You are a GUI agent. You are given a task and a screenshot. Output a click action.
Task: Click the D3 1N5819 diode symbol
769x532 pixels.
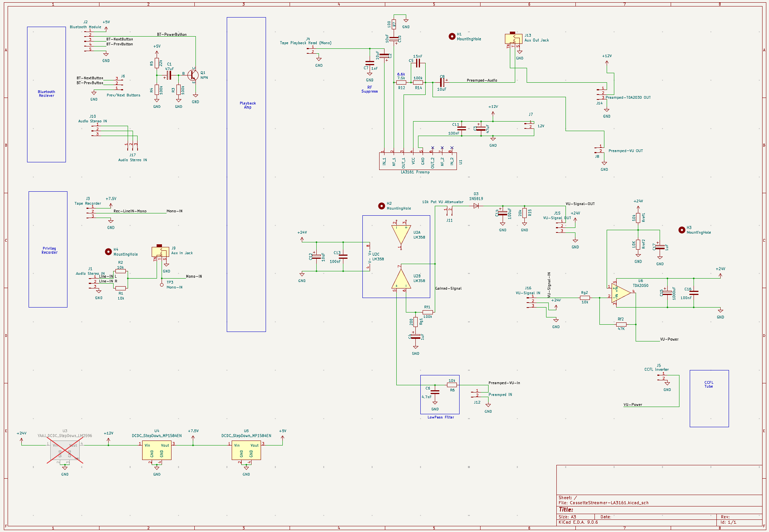click(476, 206)
